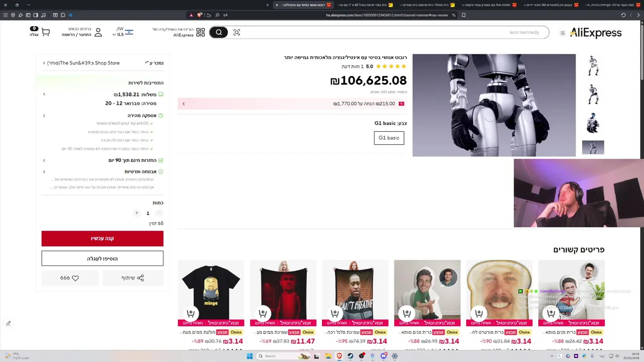This screenshot has width=644, height=362.
Task: Open image search camera icon in search bar
Action: [236, 32]
